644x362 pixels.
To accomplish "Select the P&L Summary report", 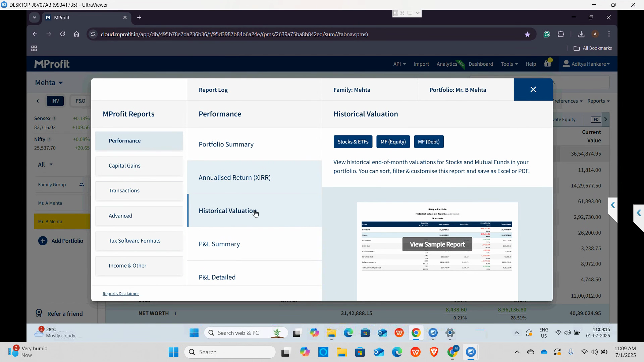I will pos(254,244).
